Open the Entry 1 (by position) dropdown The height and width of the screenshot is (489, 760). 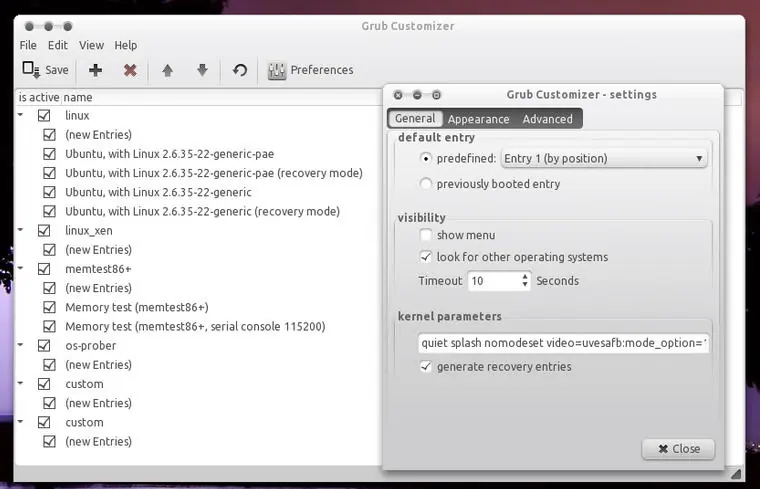(604, 158)
